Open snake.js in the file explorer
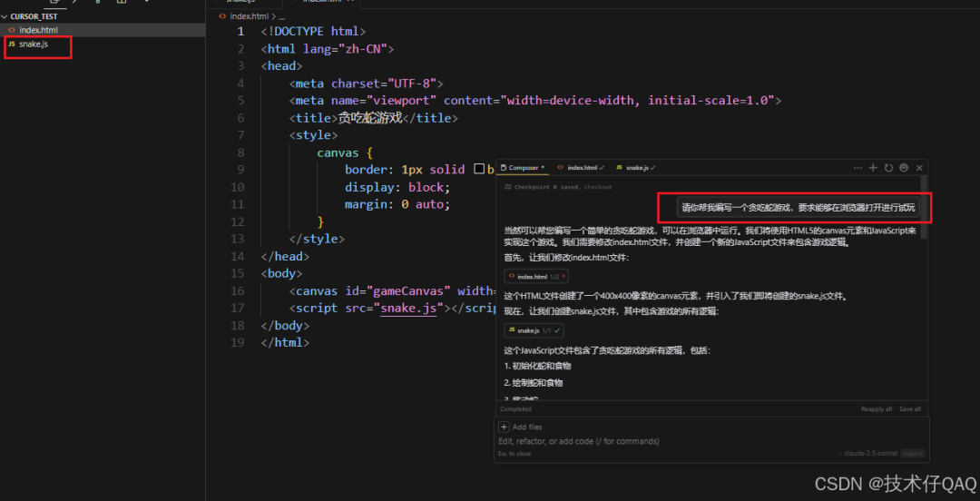This screenshot has width=980, height=501. [x=103, y=44]
